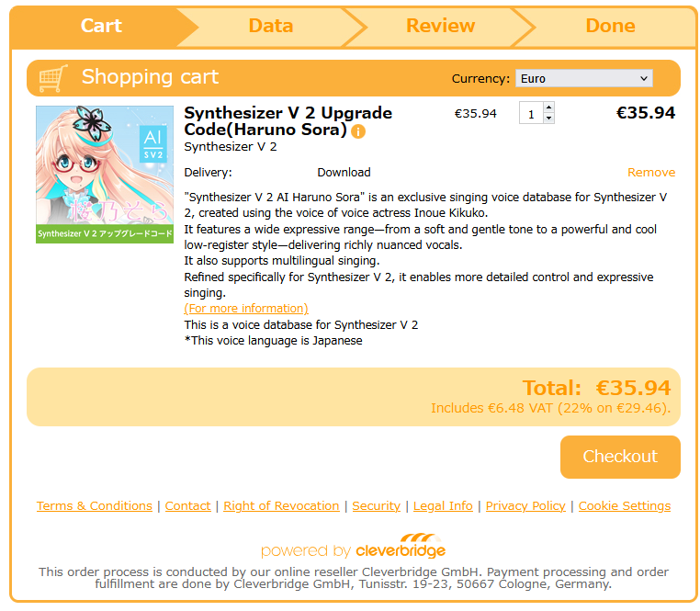Open the Privacy Policy link

coord(525,506)
